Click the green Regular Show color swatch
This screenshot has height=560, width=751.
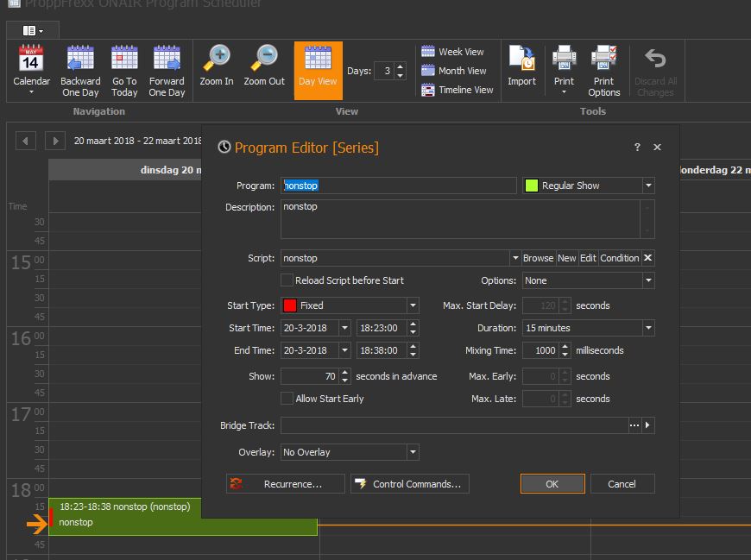[531, 186]
